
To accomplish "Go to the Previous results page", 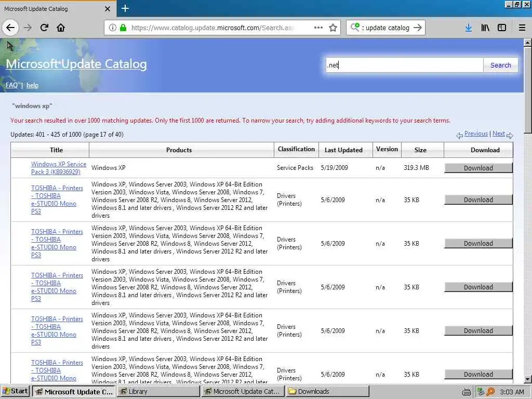I will pos(476,134).
